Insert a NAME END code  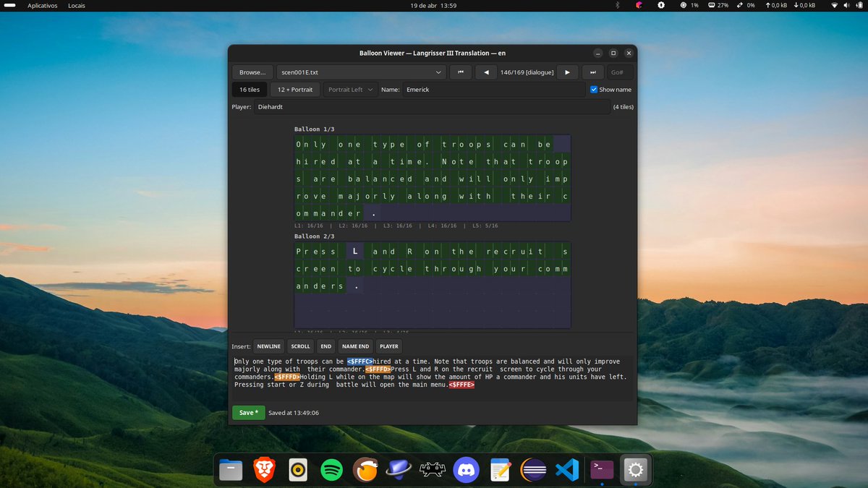(x=355, y=346)
